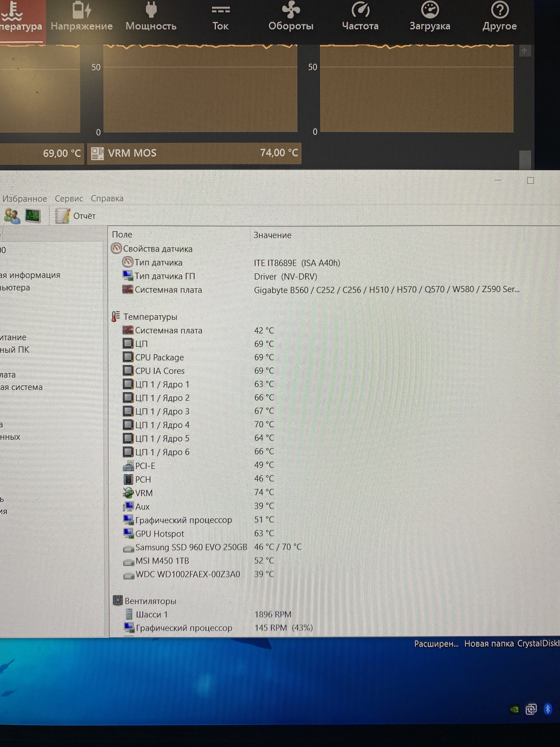The image size is (560, 747).
Task: Switch to the Мощность tab
Action: 151,17
